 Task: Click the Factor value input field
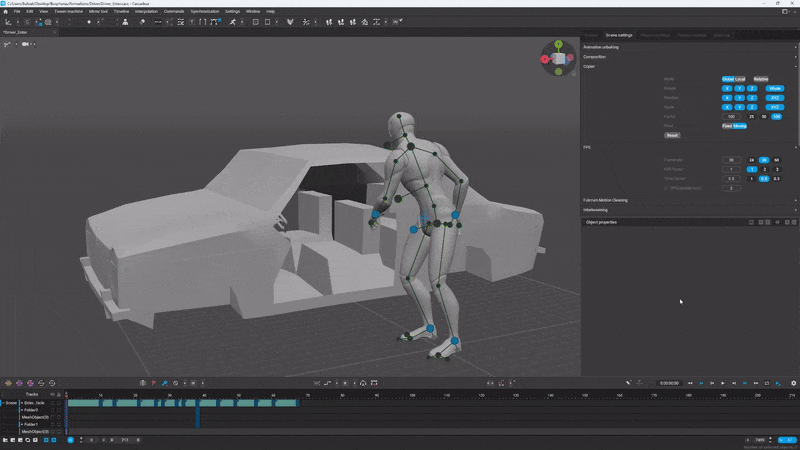(x=732, y=117)
